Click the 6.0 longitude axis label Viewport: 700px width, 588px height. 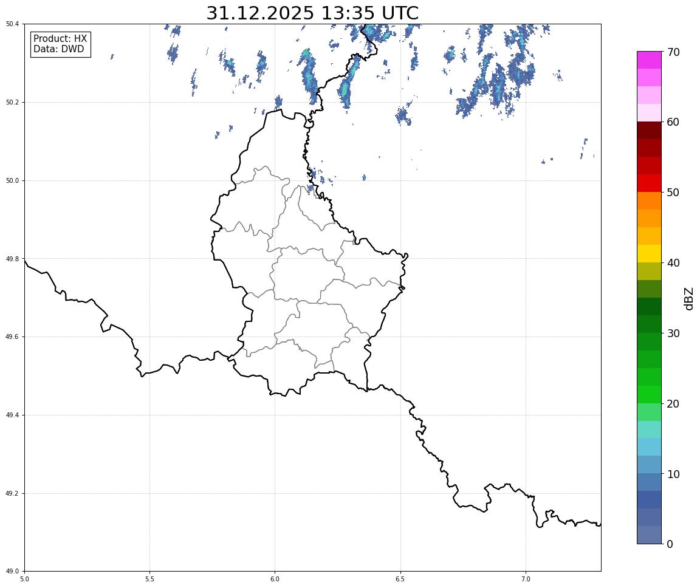click(x=275, y=579)
